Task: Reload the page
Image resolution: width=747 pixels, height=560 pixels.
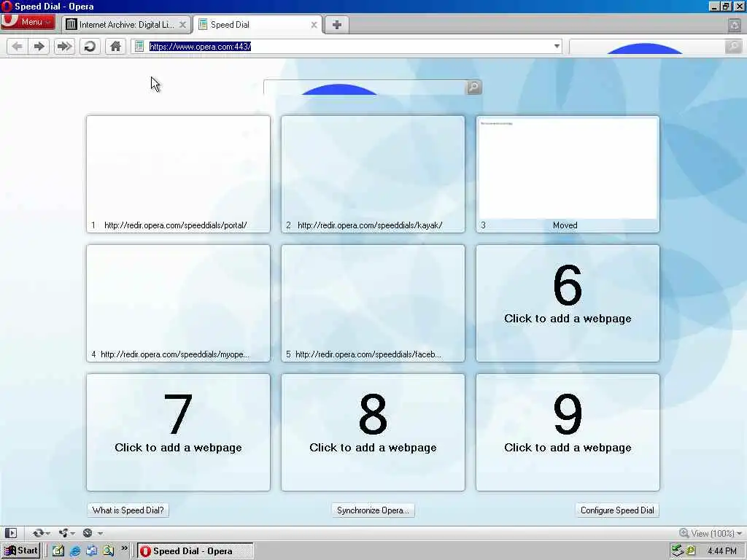Action: click(x=90, y=46)
